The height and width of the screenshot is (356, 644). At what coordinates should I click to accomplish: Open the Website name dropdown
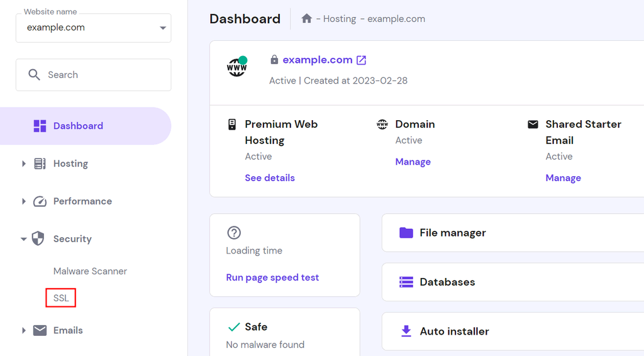(93, 28)
